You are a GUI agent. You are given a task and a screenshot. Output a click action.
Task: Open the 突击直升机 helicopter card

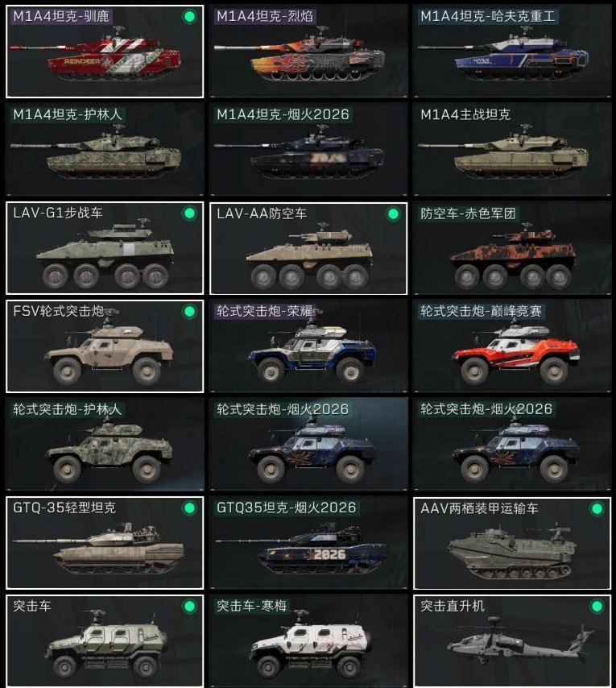click(512, 641)
